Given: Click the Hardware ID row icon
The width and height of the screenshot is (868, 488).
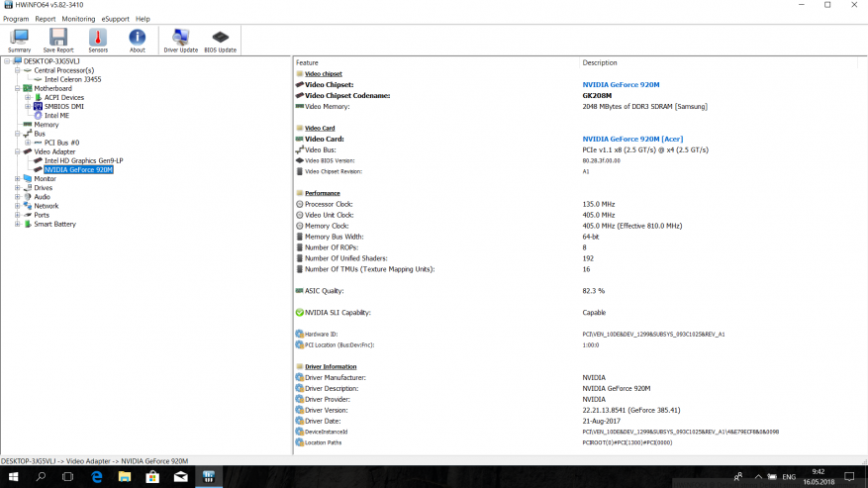Looking at the screenshot, I should [300, 334].
